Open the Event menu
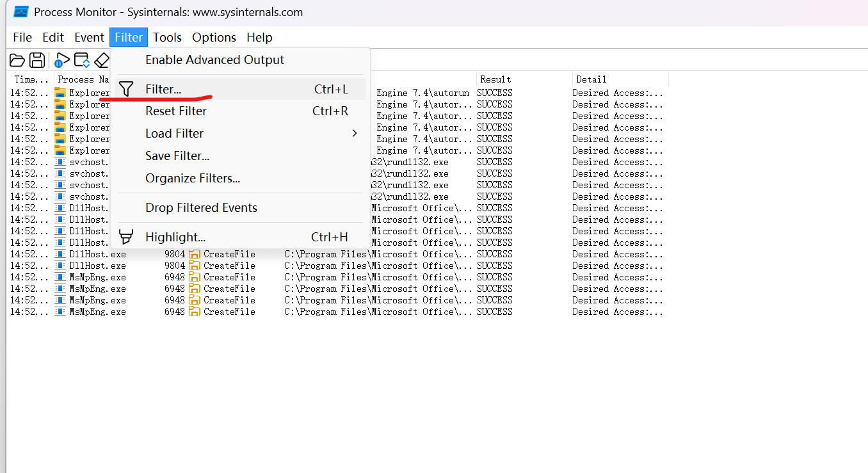The height and width of the screenshot is (473, 868). 89,37
